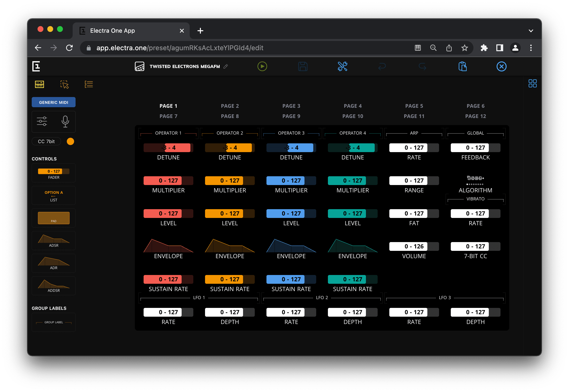Select Operator 1 ENVELOPE control
The width and height of the screenshot is (569, 392).
tap(168, 249)
